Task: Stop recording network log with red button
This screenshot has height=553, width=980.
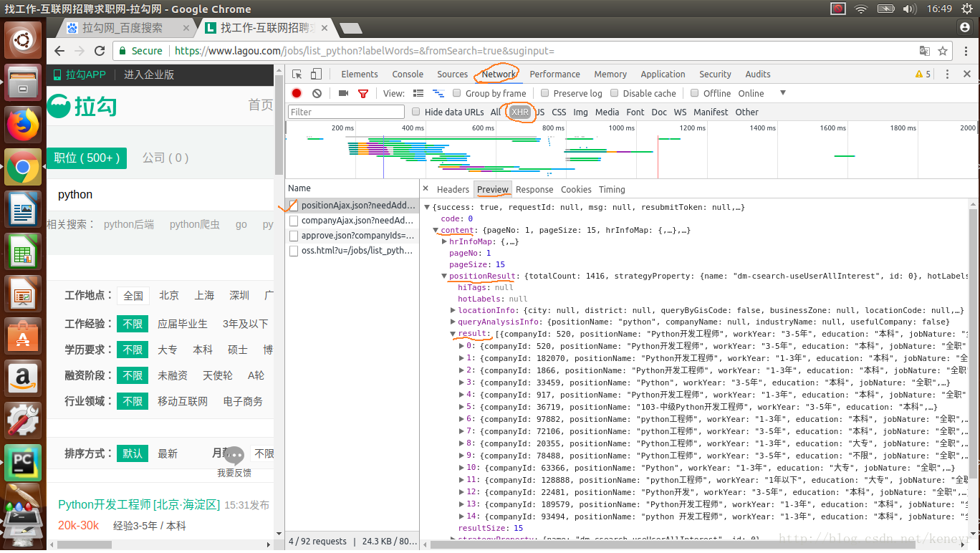Action: (x=297, y=93)
